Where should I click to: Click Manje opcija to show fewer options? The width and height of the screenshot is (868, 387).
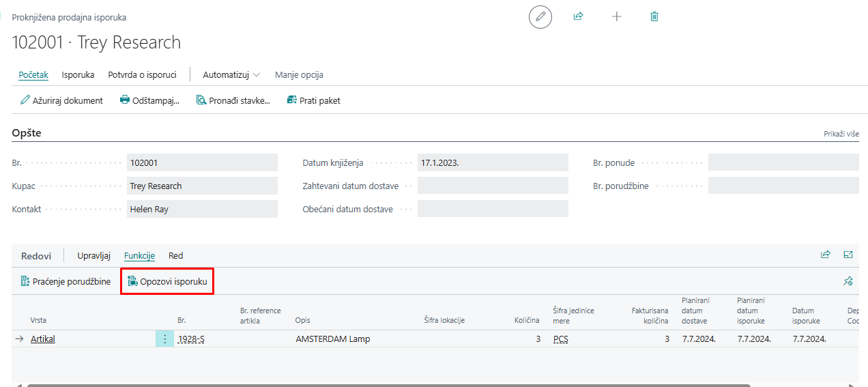[x=299, y=74]
